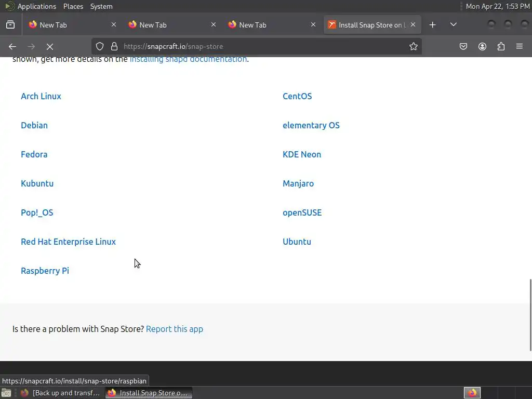Close the second New Tab
Viewport: 532px width, 399px height.
coord(214,25)
